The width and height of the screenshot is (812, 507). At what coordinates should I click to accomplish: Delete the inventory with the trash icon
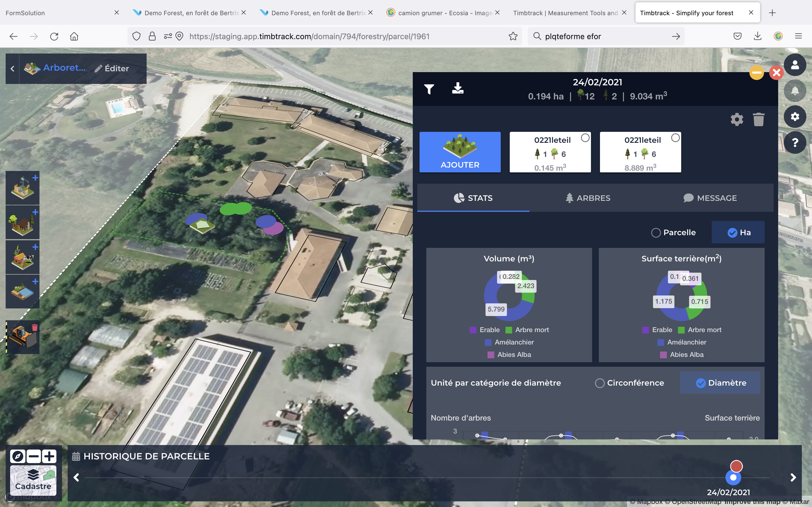click(758, 119)
